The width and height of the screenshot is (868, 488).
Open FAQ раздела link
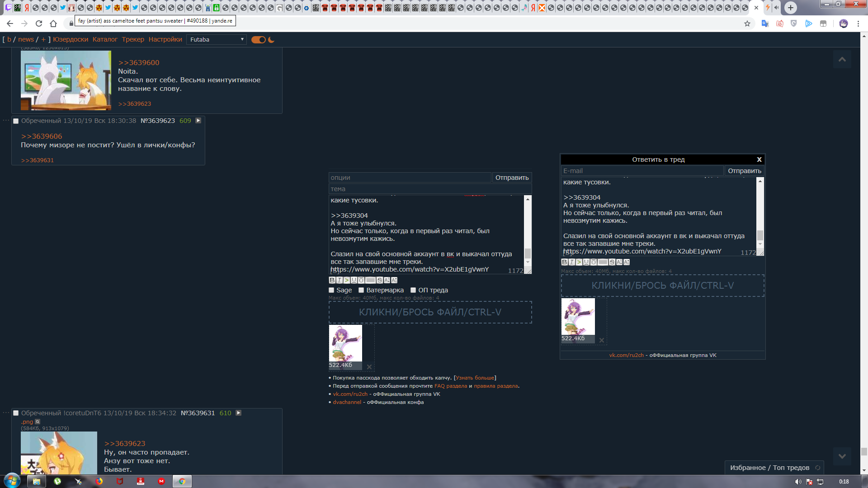[x=450, y=386]
